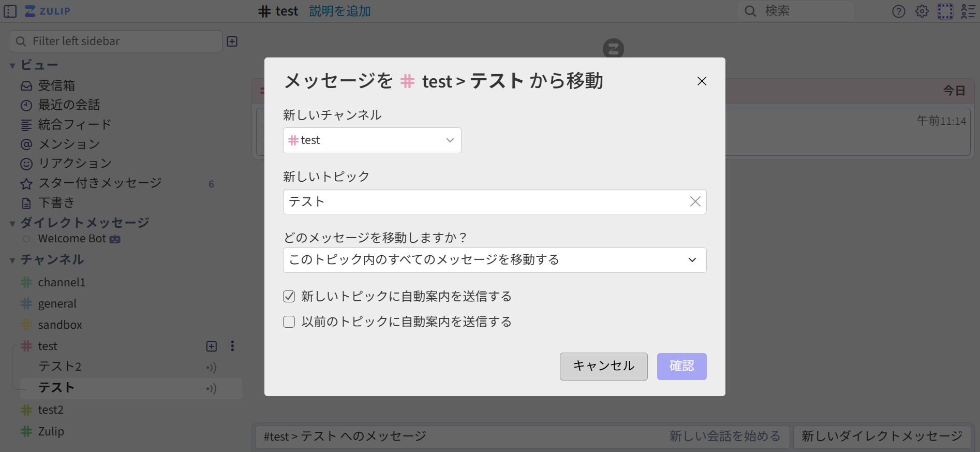Click the 説明を追加 link
980x452 pixels.
click(x=340, y=11)
